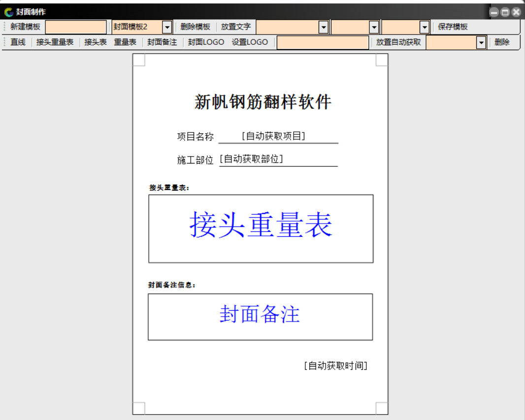Select the 施工部位 label on cover
The image size is (525, 420).
tap(195, 160)
